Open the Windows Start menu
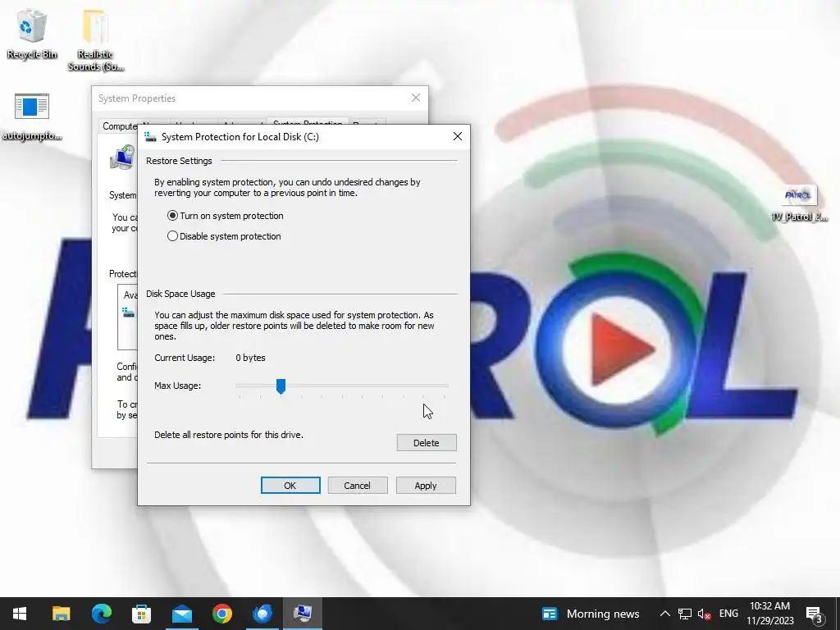Screen dimensions: 840x630 point(20,614)
